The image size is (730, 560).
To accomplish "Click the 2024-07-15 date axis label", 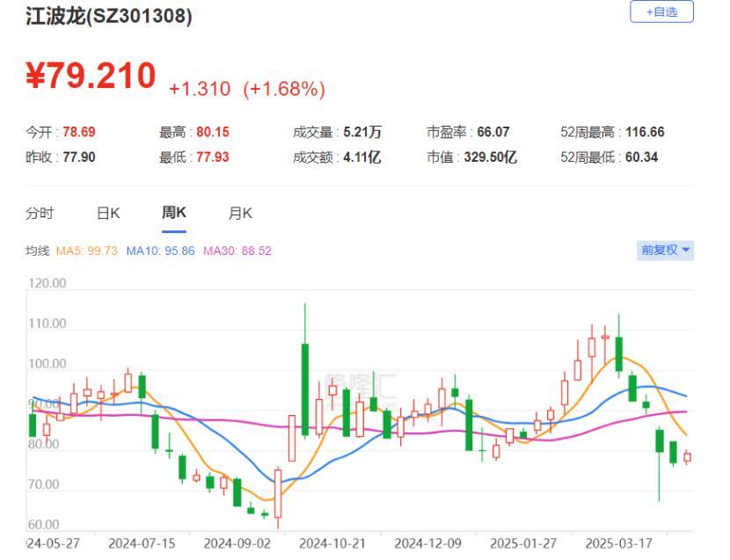I will pos(142,543).
